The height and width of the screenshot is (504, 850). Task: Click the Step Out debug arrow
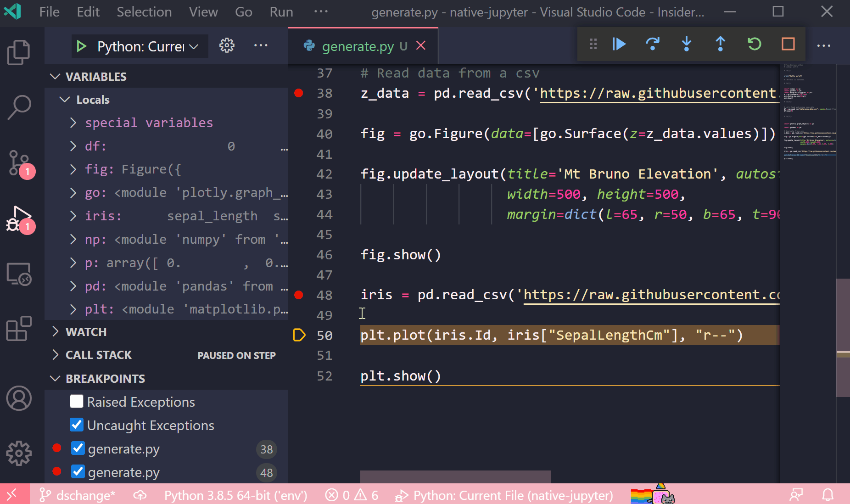coord(721,44)
